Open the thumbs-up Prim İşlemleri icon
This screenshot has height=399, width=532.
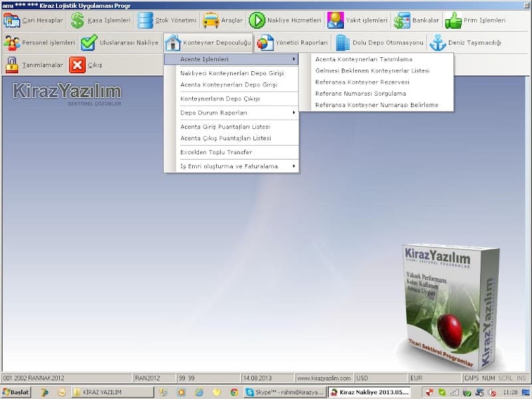coord(454,21)
